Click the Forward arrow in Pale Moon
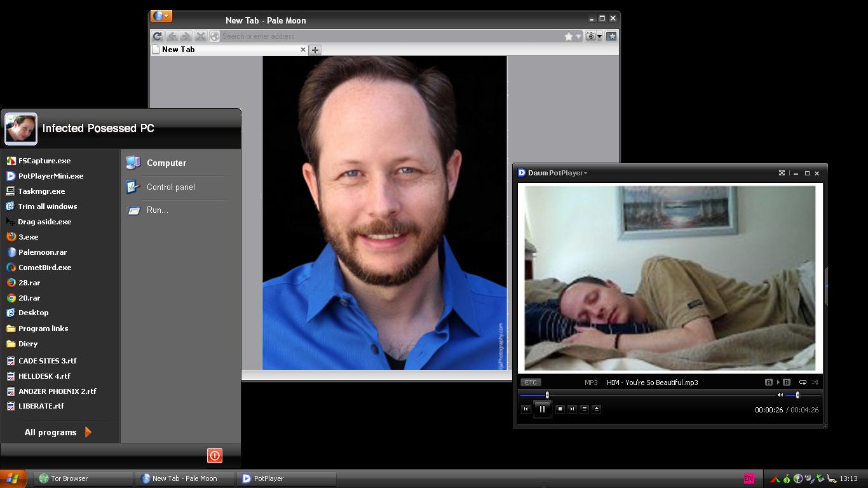The height and width of the screenshot is (488, 868). (186, 36)
